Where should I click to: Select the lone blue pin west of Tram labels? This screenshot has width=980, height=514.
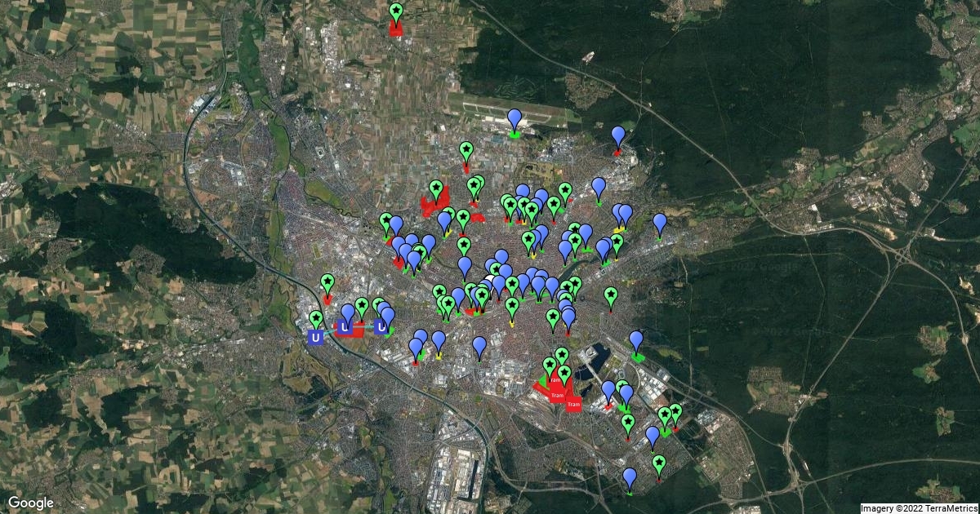tap(479, 347)
